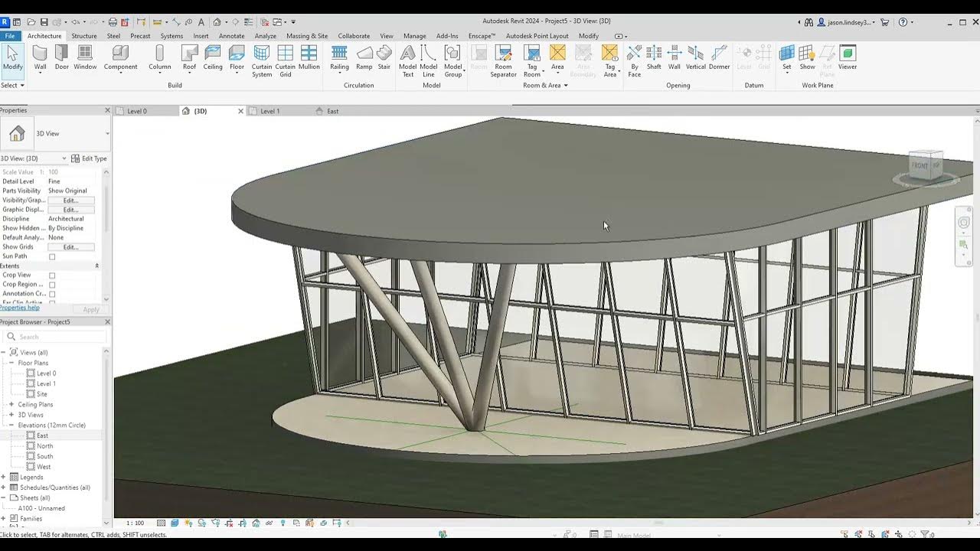The height and width of the screenshot is (551, 980).
Task: Select the Window tool
Action: point(85,57)
